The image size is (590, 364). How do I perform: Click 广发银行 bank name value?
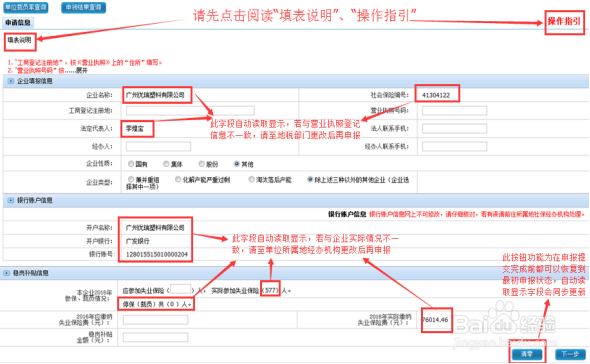137,241
